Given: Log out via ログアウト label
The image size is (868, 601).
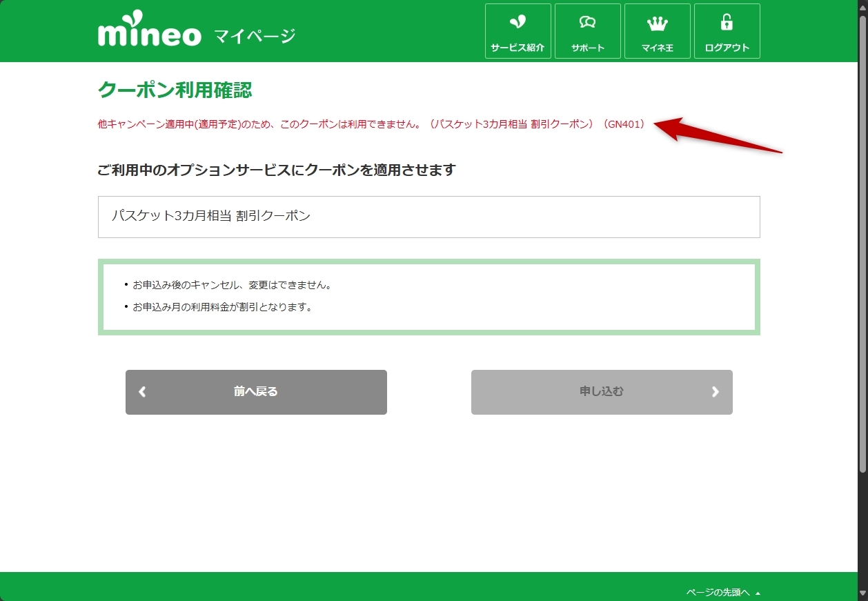Looking at the screenshot, I should tap(727, 48).
